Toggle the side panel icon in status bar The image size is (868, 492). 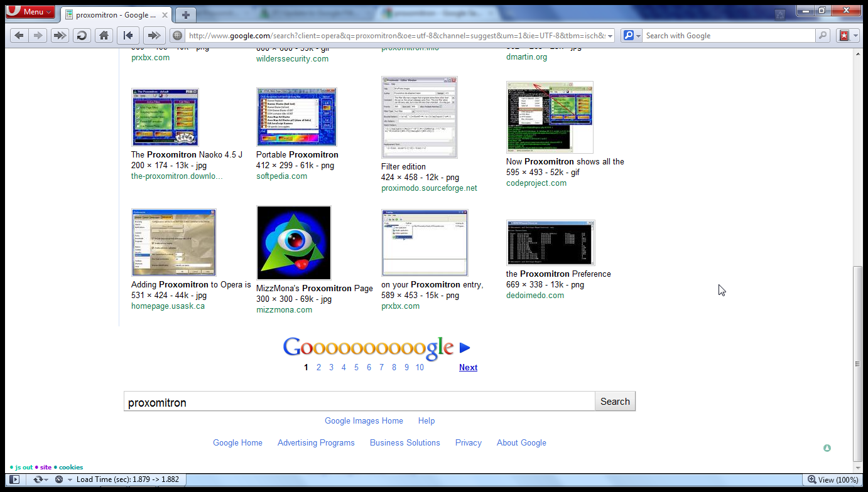pos(14,479)
